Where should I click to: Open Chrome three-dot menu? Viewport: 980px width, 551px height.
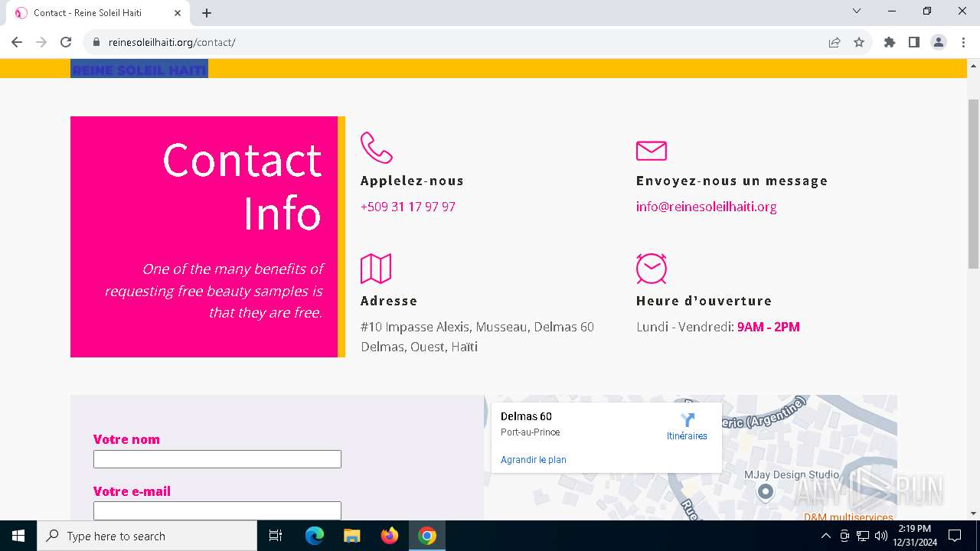[963, 42]
